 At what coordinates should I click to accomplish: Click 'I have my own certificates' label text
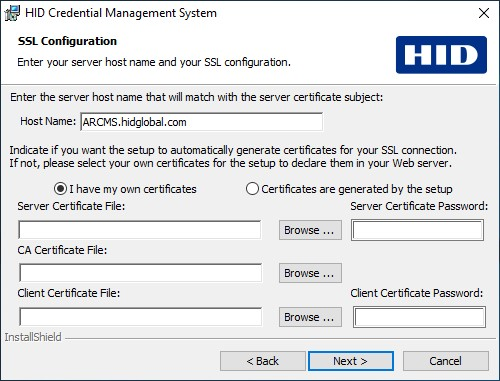pyautogui.click(x=133, y=189)
